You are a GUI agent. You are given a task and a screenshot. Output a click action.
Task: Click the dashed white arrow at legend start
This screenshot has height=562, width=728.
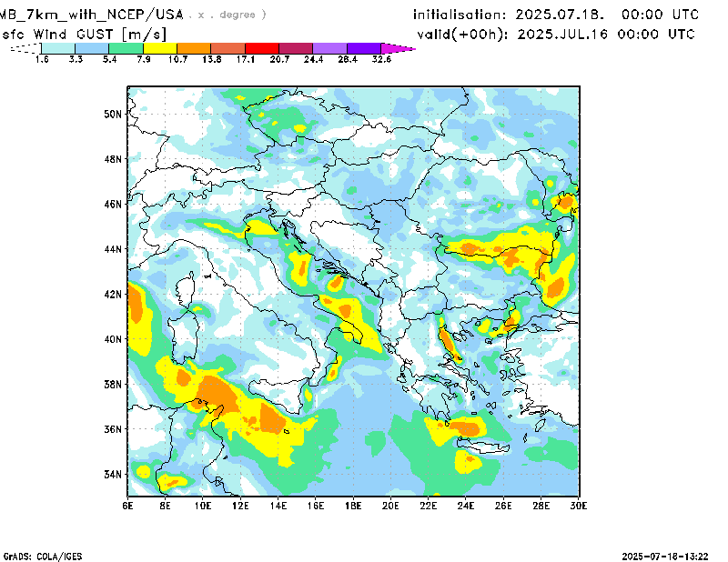coord(26,48)
